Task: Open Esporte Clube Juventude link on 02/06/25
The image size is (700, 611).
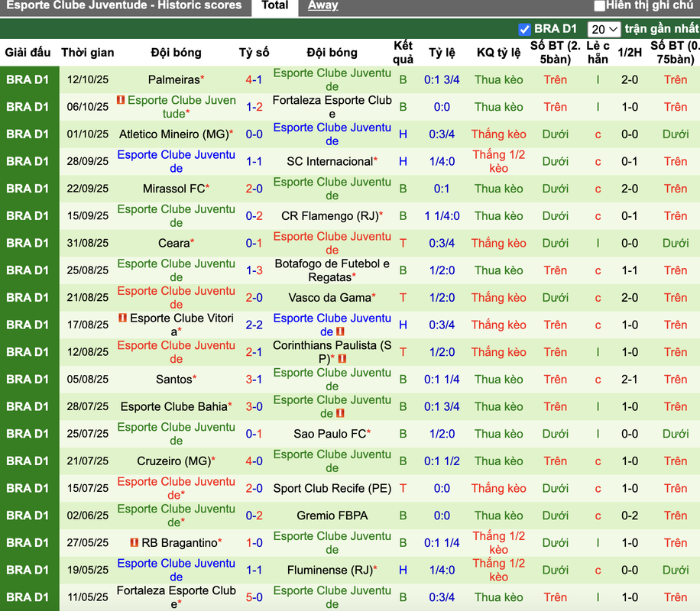Action: click(x=176, y=516)
